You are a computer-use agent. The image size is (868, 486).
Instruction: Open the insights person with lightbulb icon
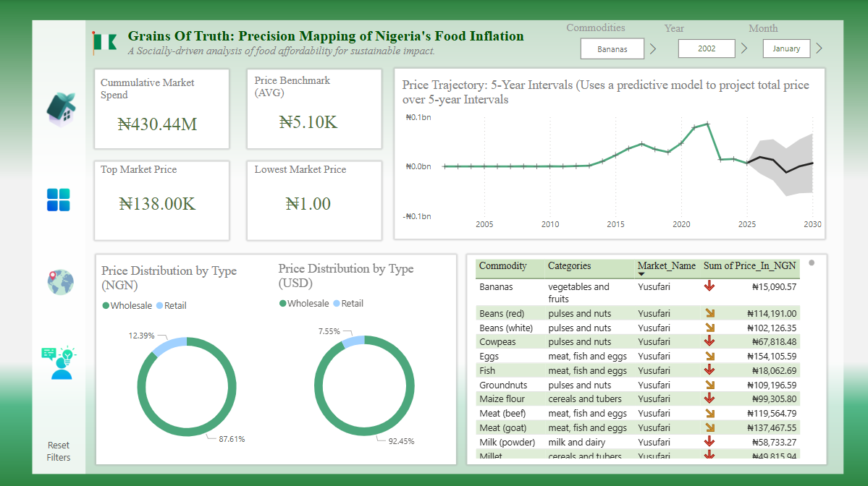pyautogui.click(x=59, y=363)
